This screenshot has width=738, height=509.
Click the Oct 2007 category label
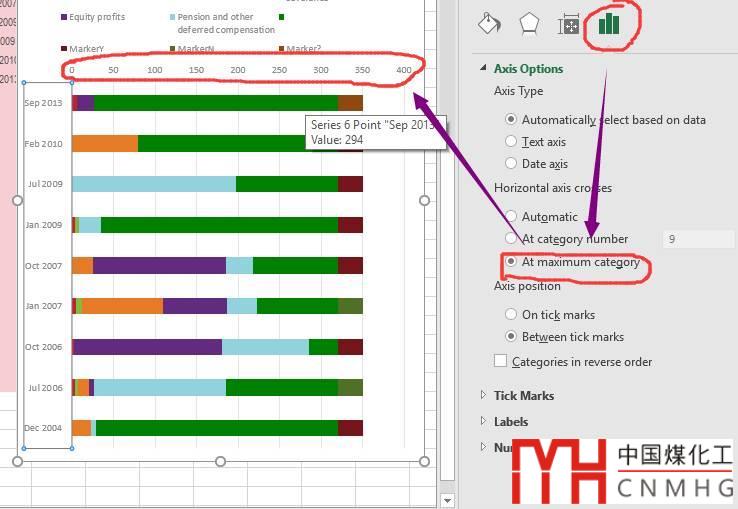[x=43, y=266]
